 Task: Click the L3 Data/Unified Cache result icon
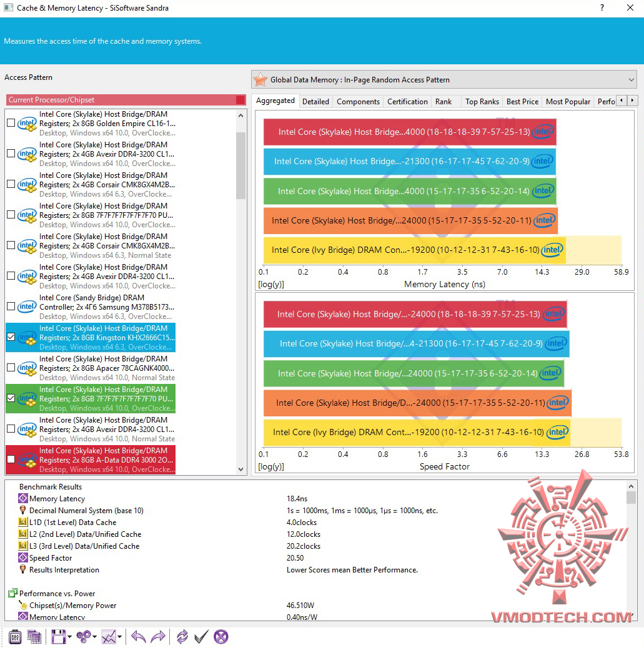coord(22,546)
